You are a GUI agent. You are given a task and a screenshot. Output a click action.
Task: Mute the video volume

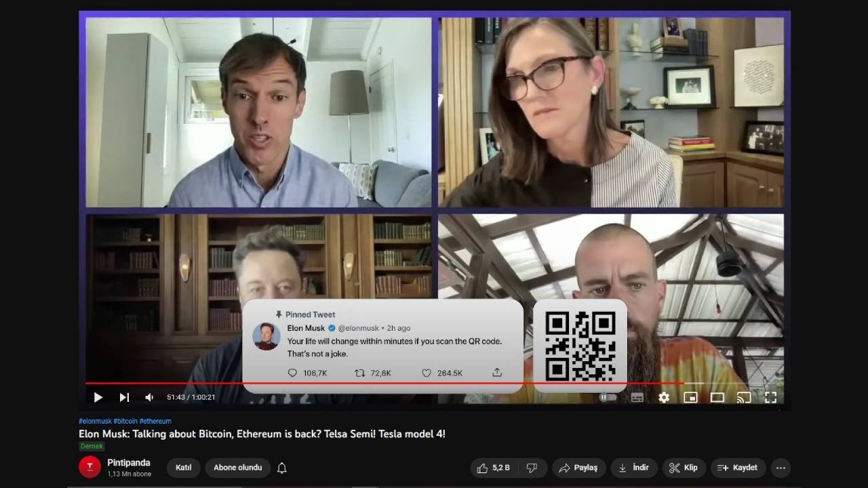pos(149,397)
